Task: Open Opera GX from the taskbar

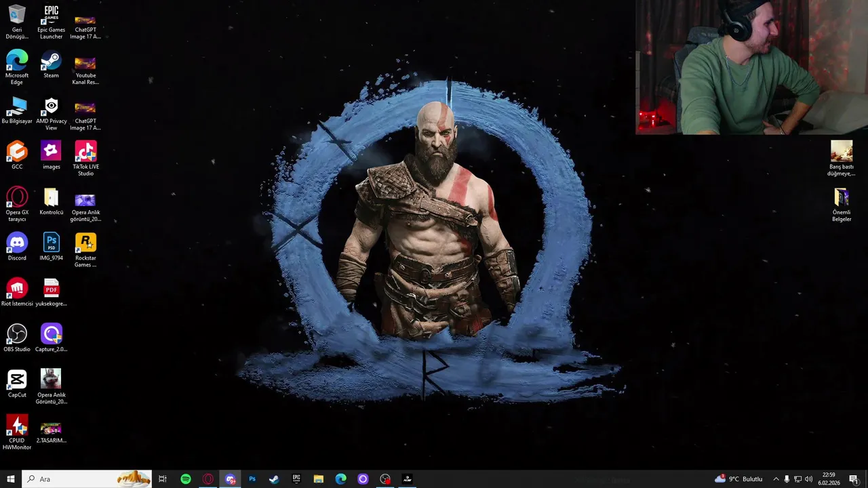Action: (208, 479)
